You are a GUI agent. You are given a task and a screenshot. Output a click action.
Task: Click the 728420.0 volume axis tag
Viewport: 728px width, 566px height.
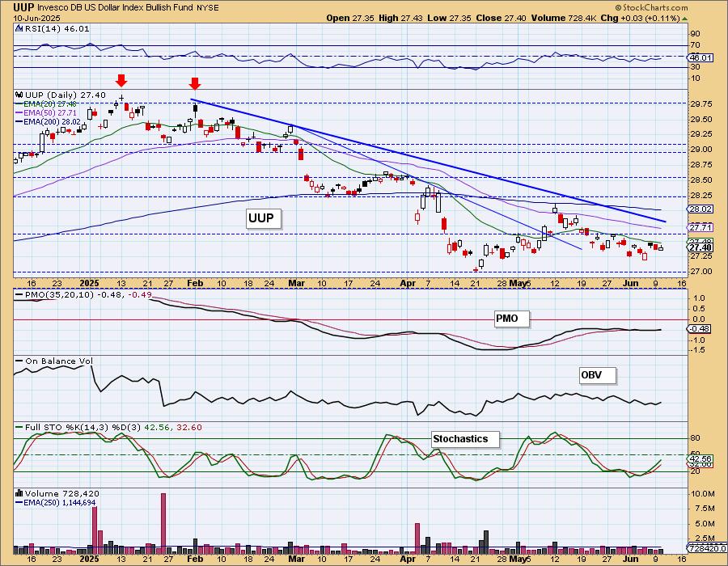pyautogui.click(x=706, y=549)
